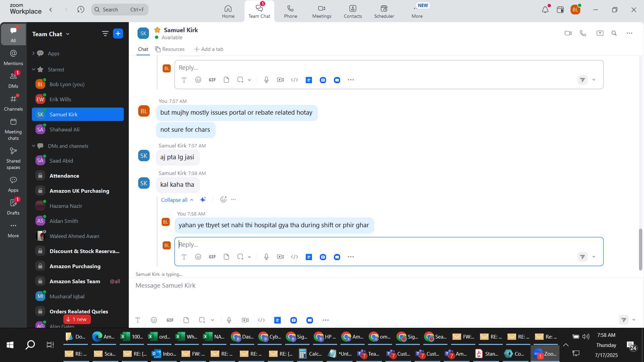Collapse all thread replies

177,200
